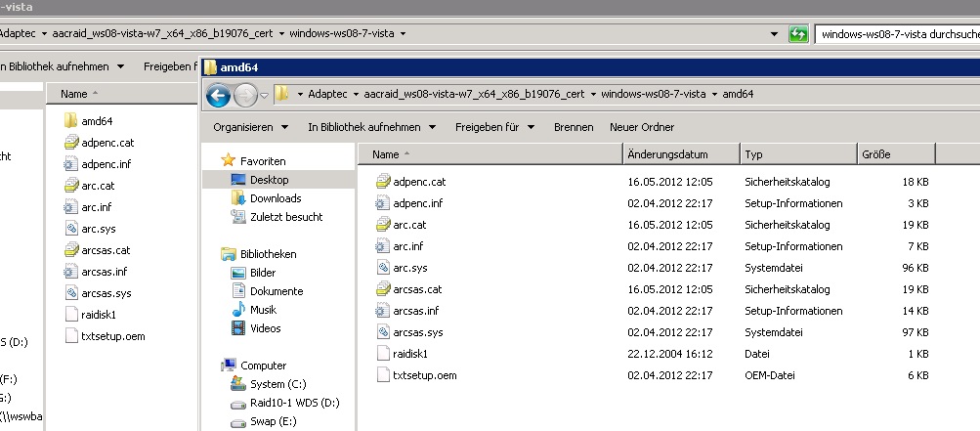This screenshot has height=431, width=980.
Task: Select arcsas.inf in background window
Action: click(104, 272)
